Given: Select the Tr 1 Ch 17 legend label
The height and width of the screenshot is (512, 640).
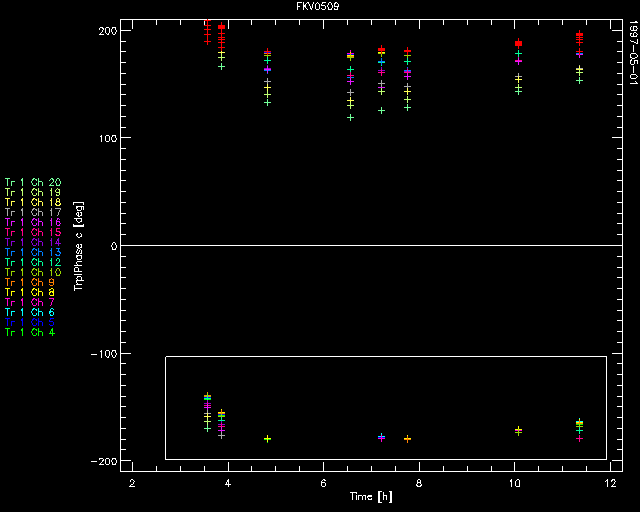Looking at the screenshot, I should pos(32,212).
